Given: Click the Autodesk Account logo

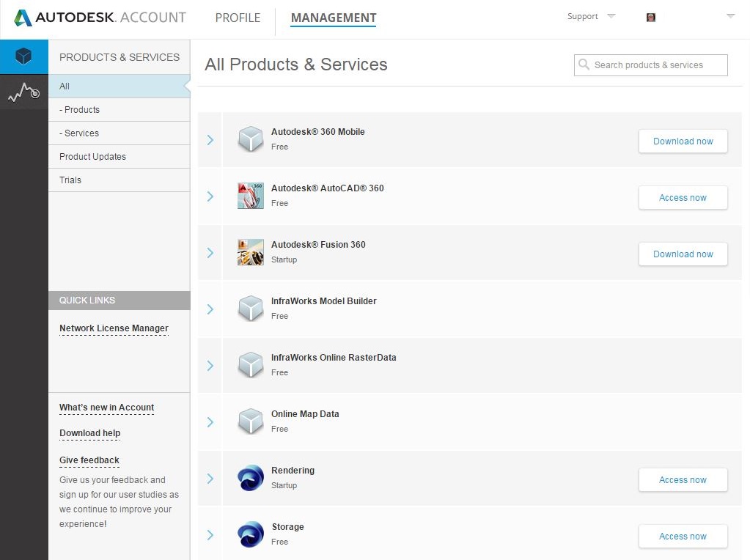Looking at the screenshot, I should tap(100, 18).
